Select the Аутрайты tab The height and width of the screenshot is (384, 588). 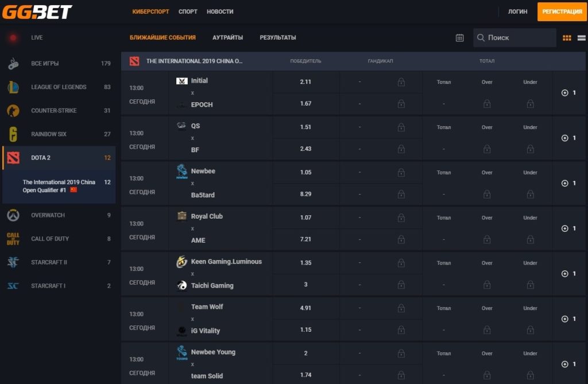pos(227,37)
